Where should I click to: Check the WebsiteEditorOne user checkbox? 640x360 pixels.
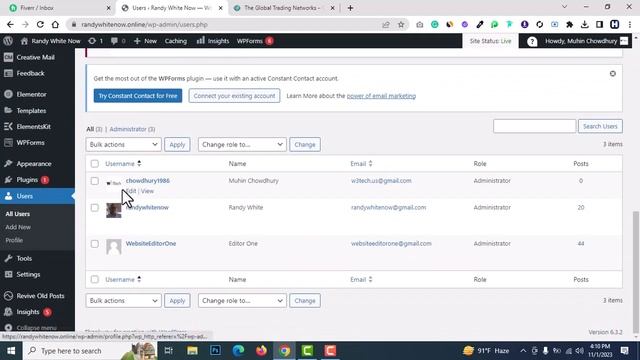click(95, 244)
